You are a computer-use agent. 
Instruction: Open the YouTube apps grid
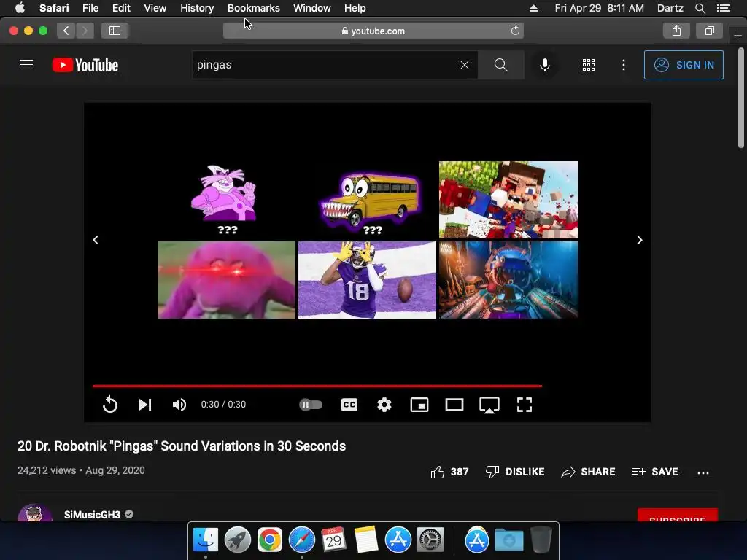click(x=589, y=65)
